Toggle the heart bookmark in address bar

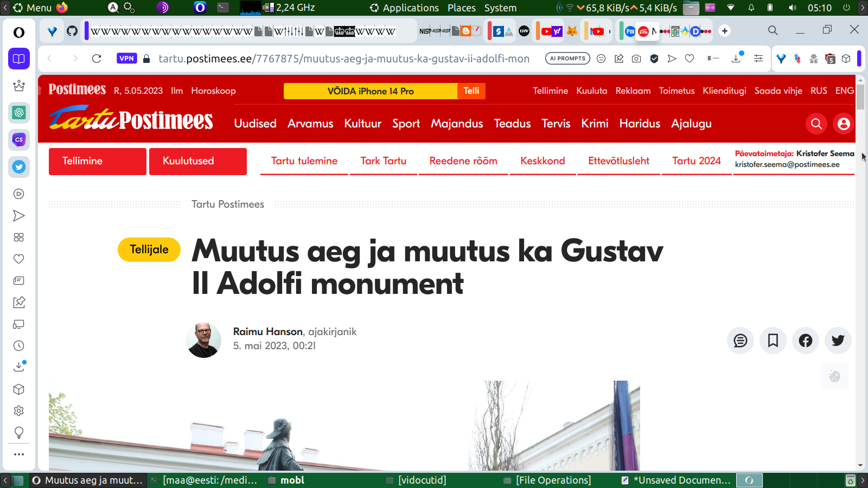tap(690, 59)
